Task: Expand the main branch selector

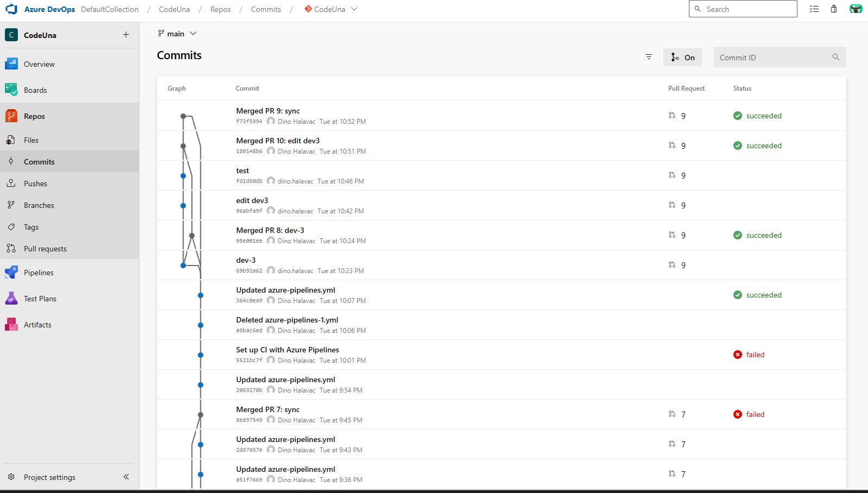Action: click(x=177, y=34)
